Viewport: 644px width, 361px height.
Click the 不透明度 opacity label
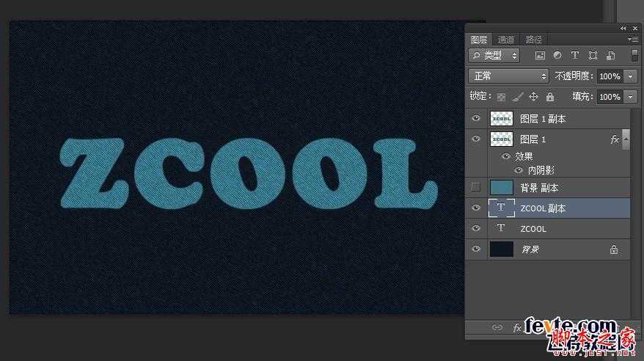pos(574,76)
